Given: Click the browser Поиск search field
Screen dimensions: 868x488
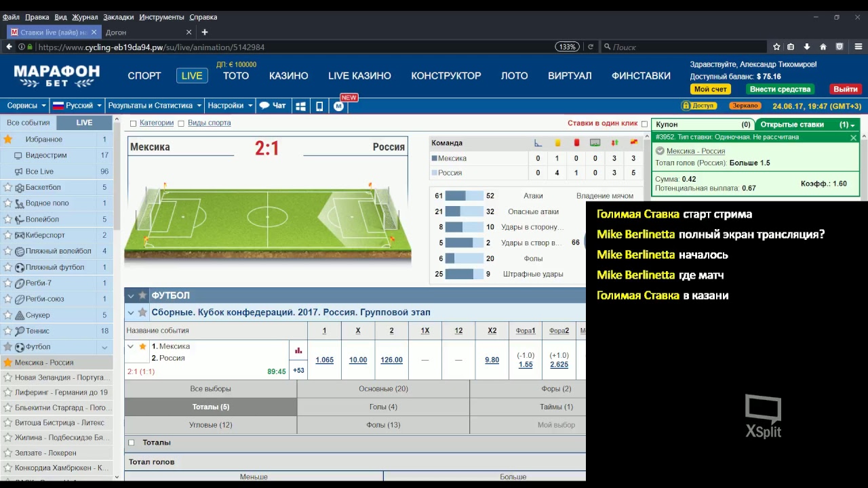Looking at the screenshot, I should (685, 47).
